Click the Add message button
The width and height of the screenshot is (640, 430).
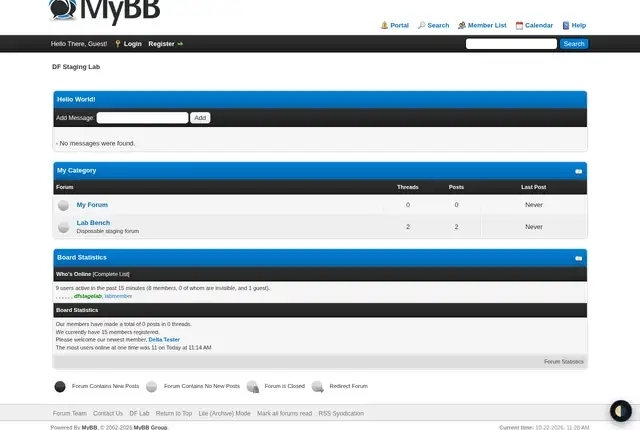(200, 118)
